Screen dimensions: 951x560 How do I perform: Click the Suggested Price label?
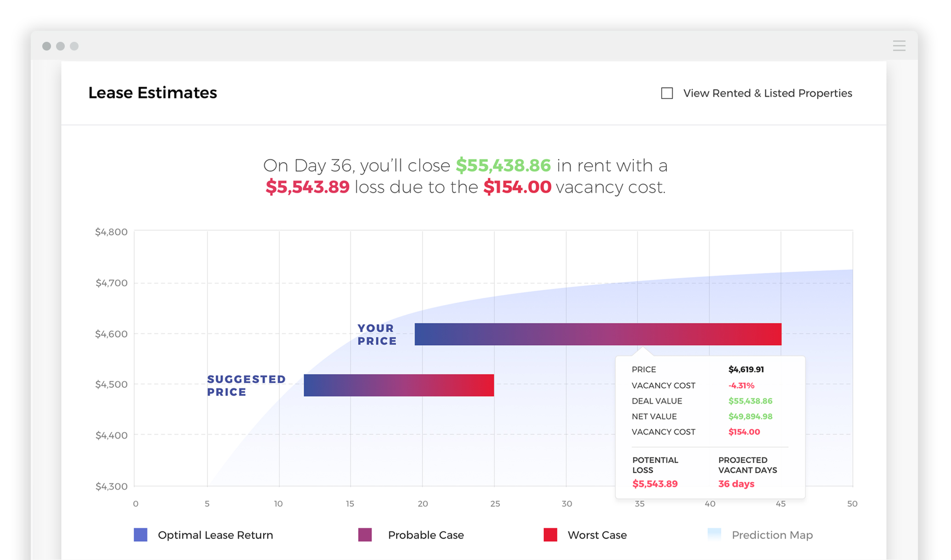246,385
